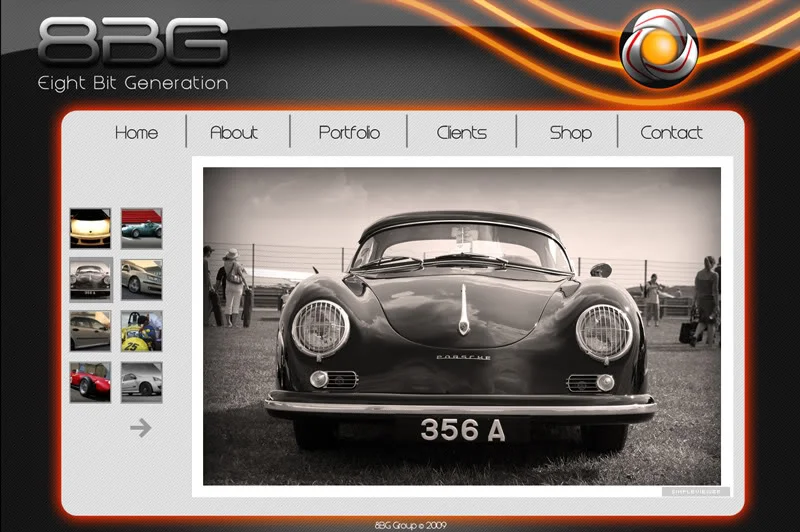Click the main Porsche 356 A photo

coord(462,326)
